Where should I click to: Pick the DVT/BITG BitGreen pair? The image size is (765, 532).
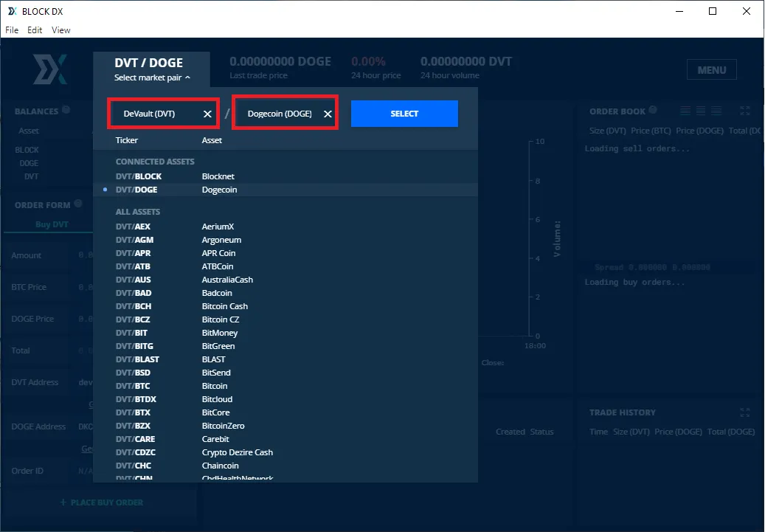(x=285, y=345)
